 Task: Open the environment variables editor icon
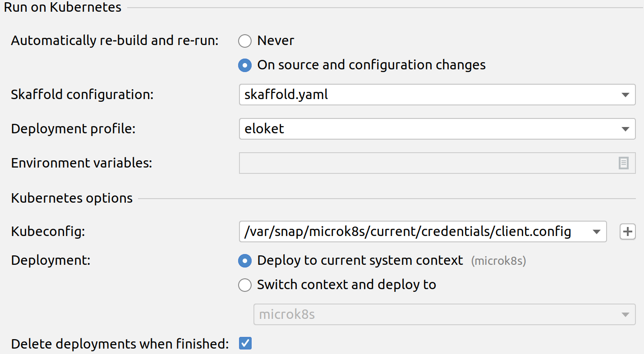(x=625, y=163)
